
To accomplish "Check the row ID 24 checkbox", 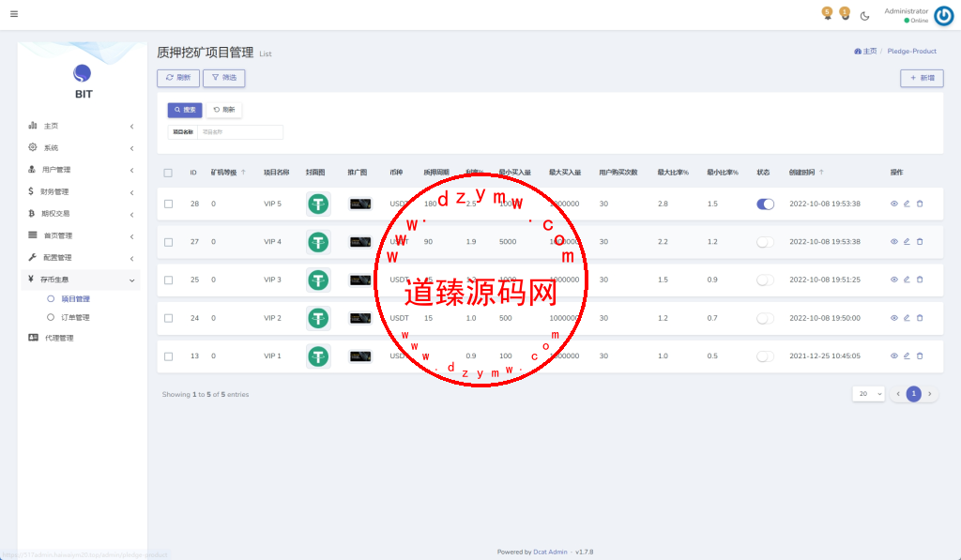I will coord(169,318).
